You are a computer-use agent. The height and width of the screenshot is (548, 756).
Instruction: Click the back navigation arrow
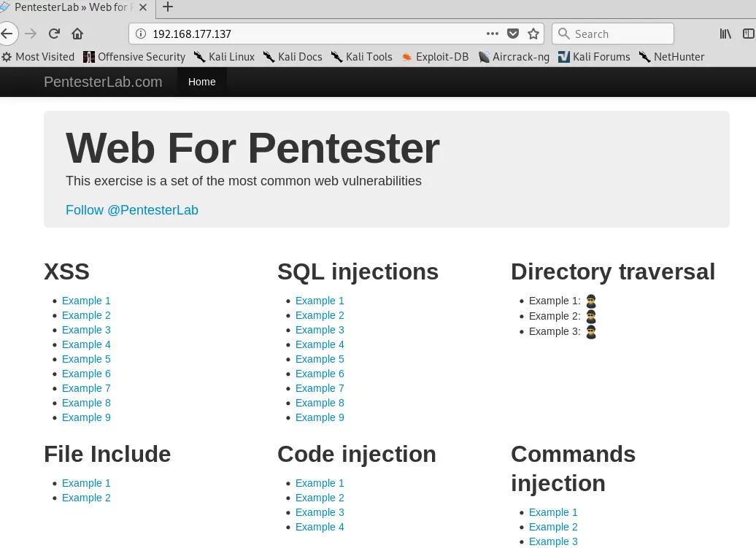click(x=7, y=34)
